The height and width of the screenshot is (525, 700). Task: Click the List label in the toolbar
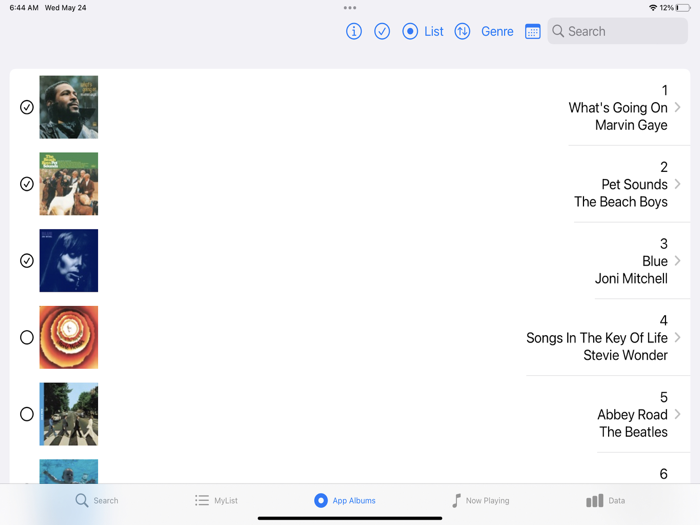click(x=433, y=31)
